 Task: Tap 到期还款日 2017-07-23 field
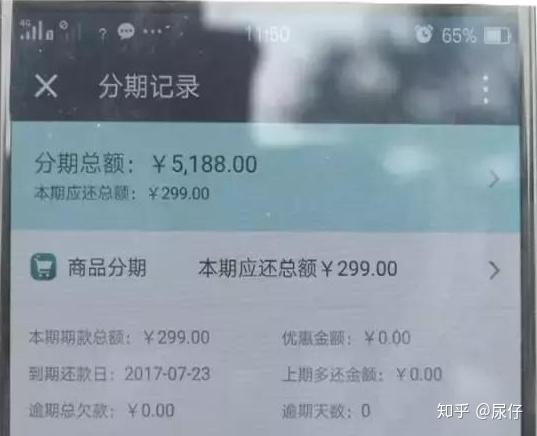tap(119, 374)
